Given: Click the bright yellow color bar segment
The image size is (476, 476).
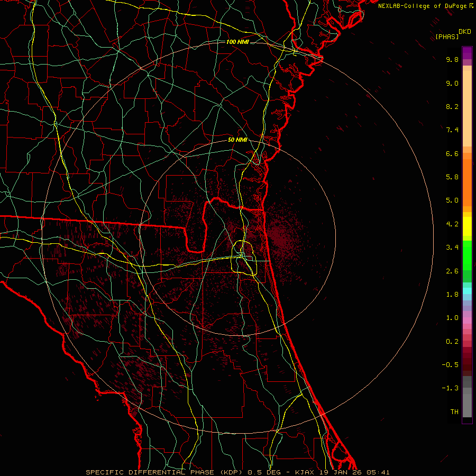Looking at the screenshot, I should 467,226.
